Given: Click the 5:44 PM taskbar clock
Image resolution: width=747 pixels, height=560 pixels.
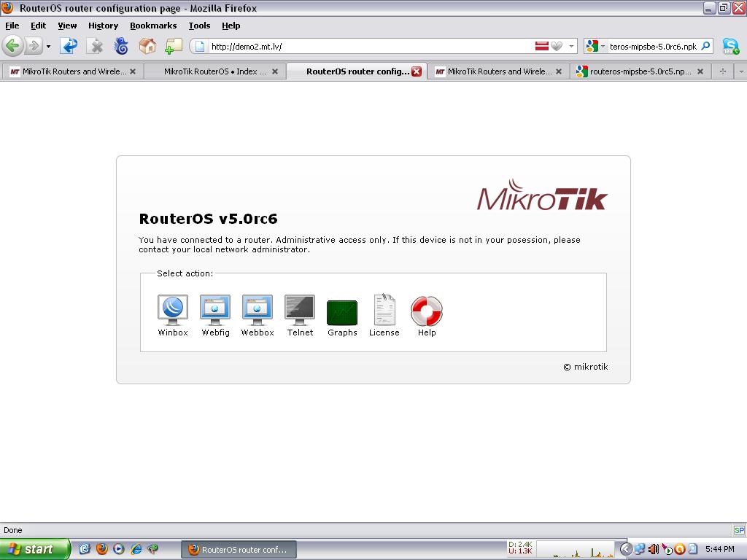Looking at the screenshot, I should click(x=720, y=549).
